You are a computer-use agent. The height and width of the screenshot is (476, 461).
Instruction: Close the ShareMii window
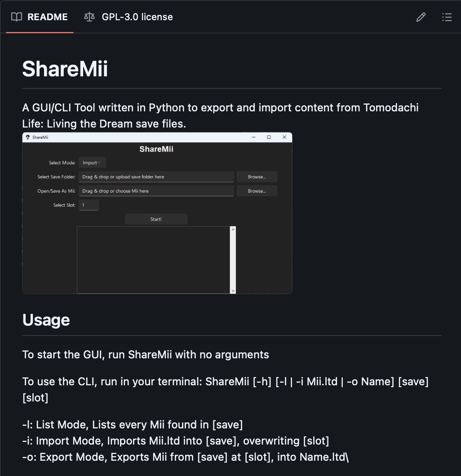coord(284,137)
